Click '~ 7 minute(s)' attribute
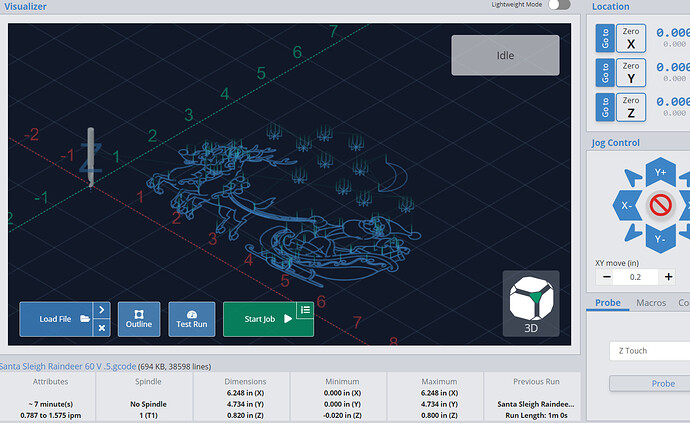The image size is (690, 423). tap(51, 404)
